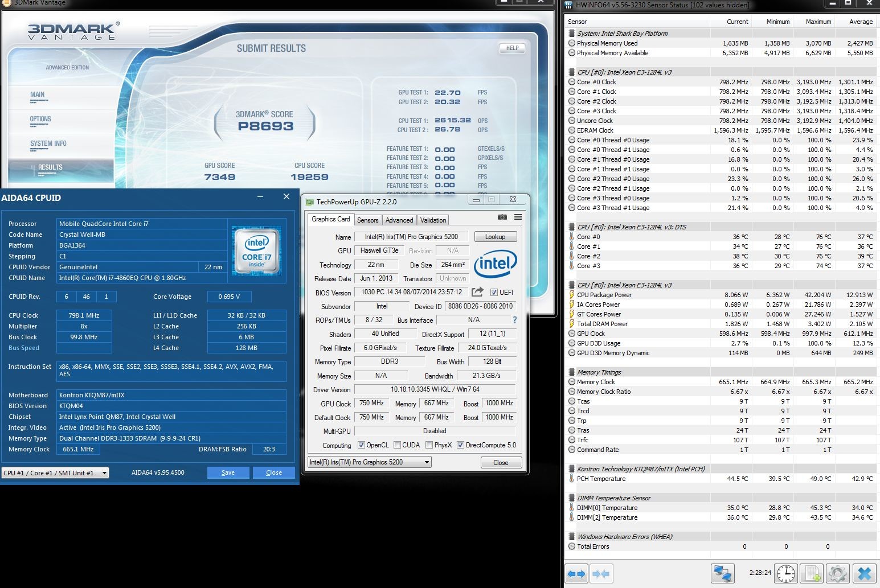Screen dimensions: 880x588
Task: Click the P8693 3DMark score
Action: click(265, 126)
